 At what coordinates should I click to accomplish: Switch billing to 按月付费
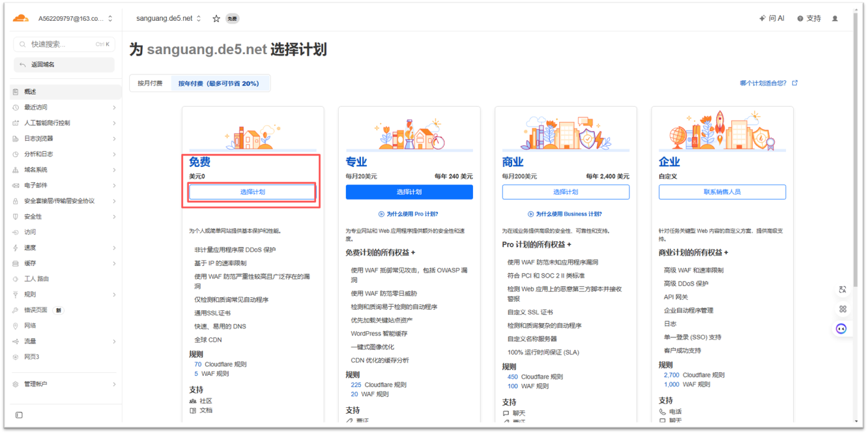[x=150, y=83]
